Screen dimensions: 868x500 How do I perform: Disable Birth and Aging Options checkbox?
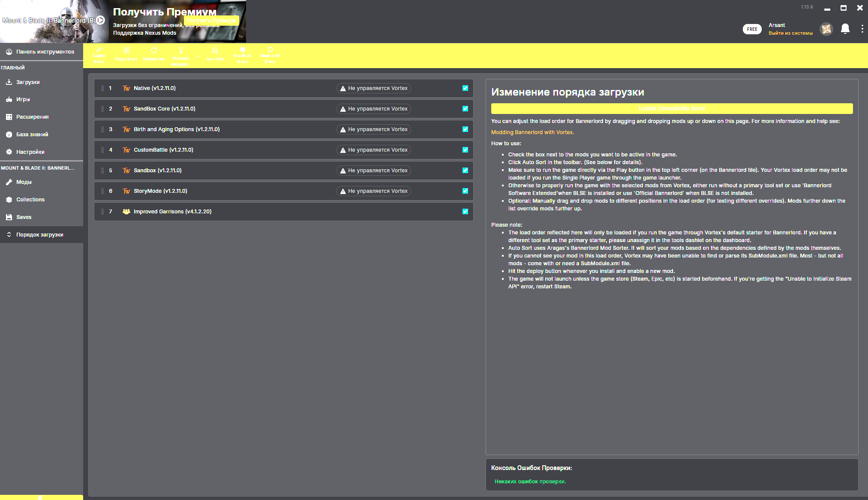[x=465, y=129]
